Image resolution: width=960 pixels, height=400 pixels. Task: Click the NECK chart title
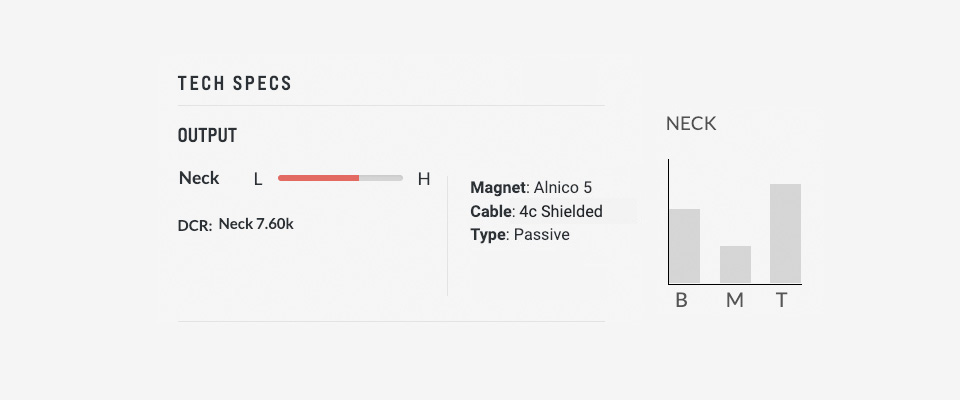click(691, 124)
